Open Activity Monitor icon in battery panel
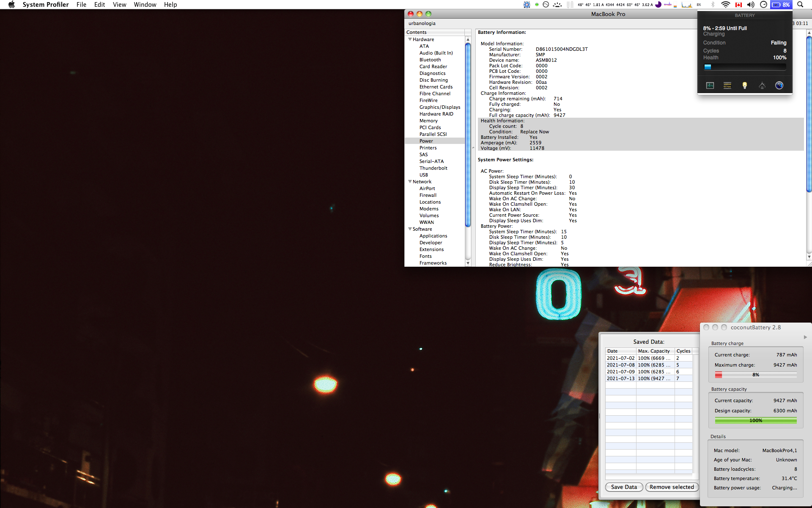 710,86
